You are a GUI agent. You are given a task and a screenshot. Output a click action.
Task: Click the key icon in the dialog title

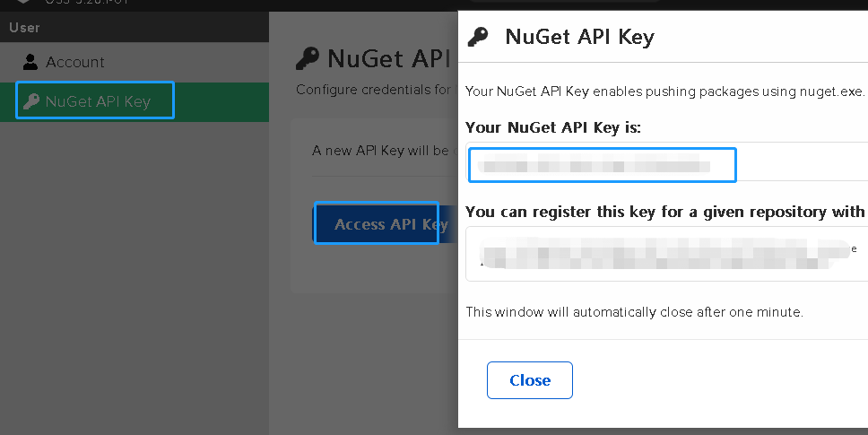479,37
